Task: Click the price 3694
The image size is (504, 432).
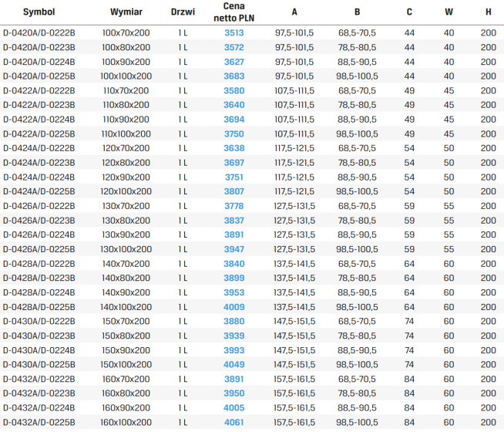Action: click(234, 120)
